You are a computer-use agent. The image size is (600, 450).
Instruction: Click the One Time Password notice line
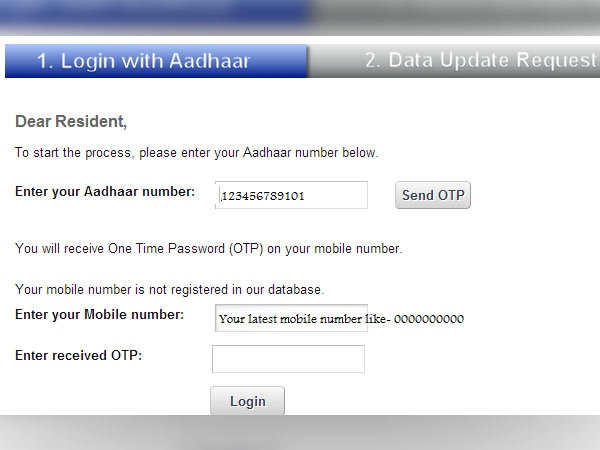(208, 248)
